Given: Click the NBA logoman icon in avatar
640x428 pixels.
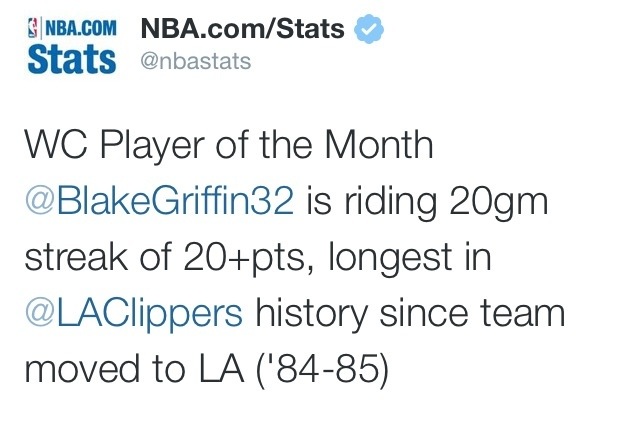Looking at the screenshot, I should pos(33,28).
